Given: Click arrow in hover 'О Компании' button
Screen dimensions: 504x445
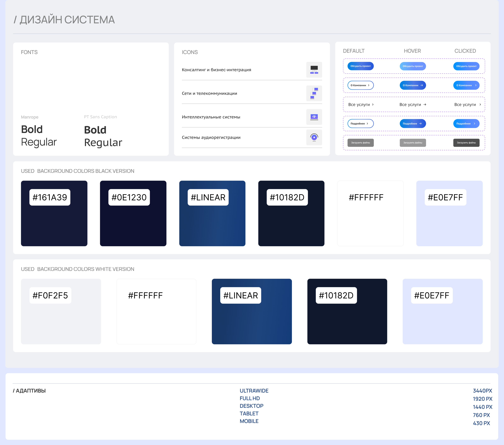Looking at the screenshot, I should (422, 85).
